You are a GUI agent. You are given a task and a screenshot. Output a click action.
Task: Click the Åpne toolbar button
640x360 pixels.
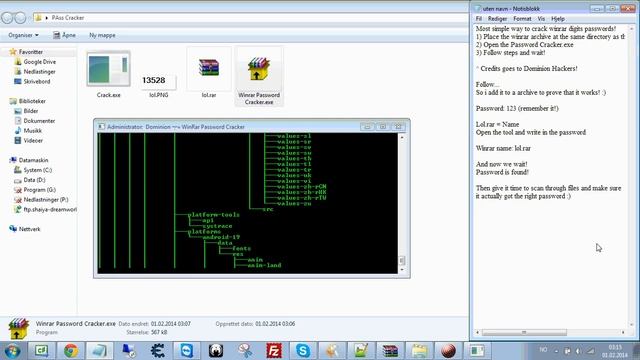click(64, 35)
